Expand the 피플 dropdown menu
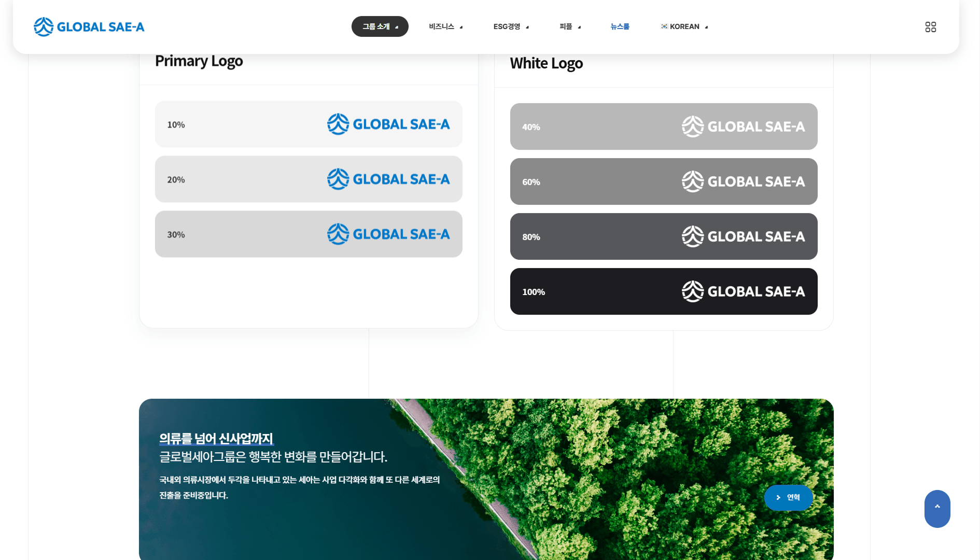 tap(570, 26)
